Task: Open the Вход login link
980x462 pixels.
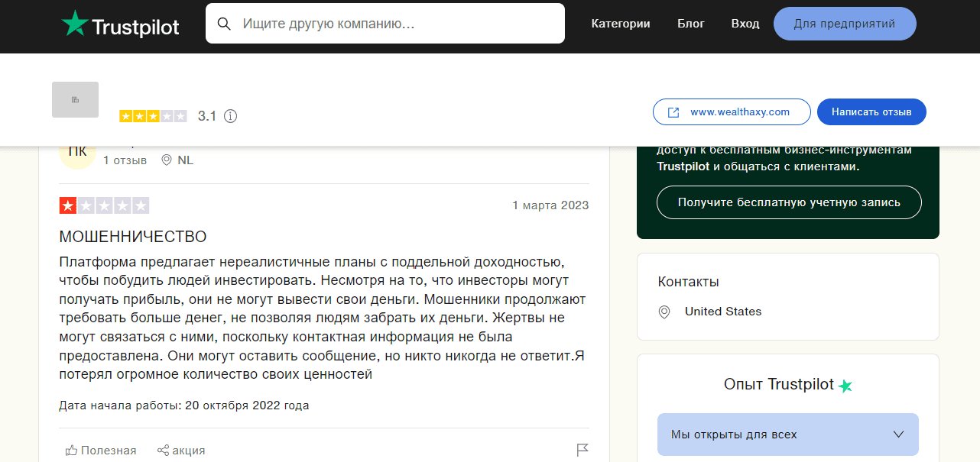Action: click(x=745, y=24)
